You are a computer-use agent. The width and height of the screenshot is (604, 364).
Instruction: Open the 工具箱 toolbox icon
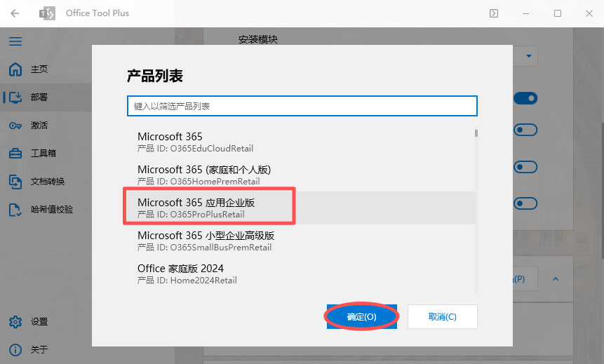tap(15, 154)
